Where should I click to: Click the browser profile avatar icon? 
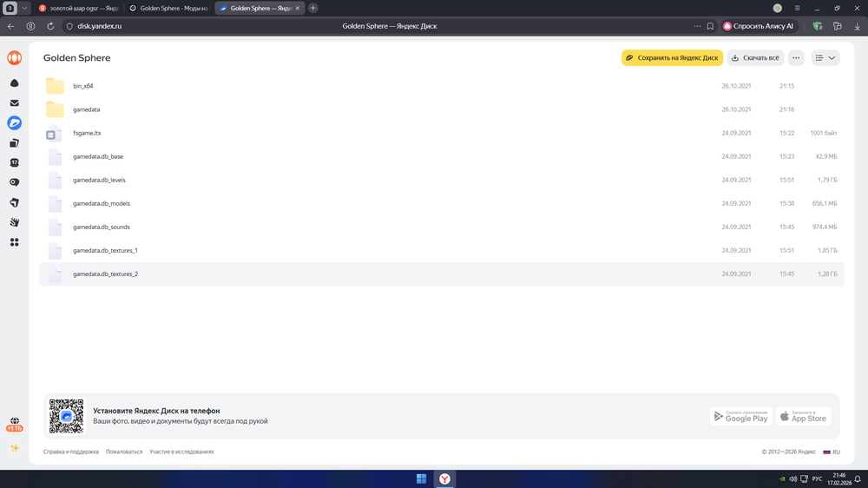coord(777,9)
